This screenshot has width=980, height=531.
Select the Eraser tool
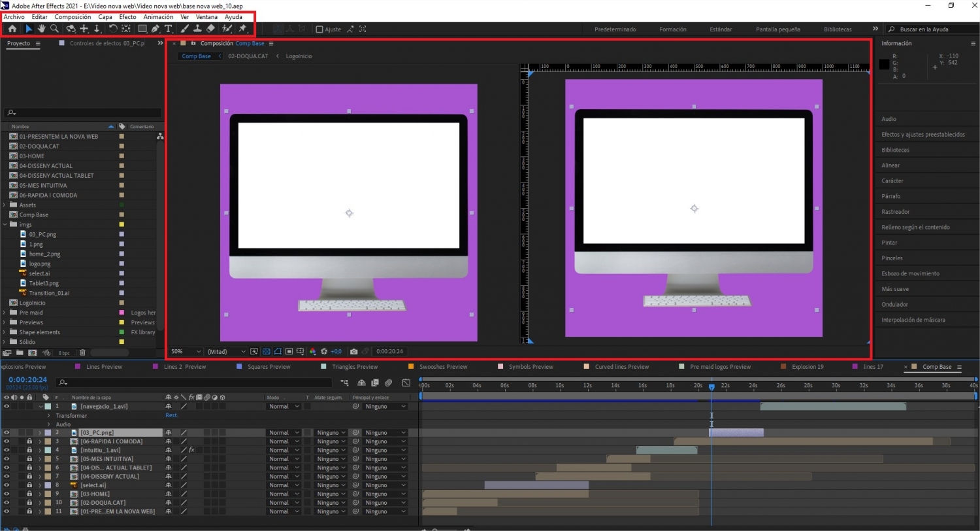click(210, 29)
